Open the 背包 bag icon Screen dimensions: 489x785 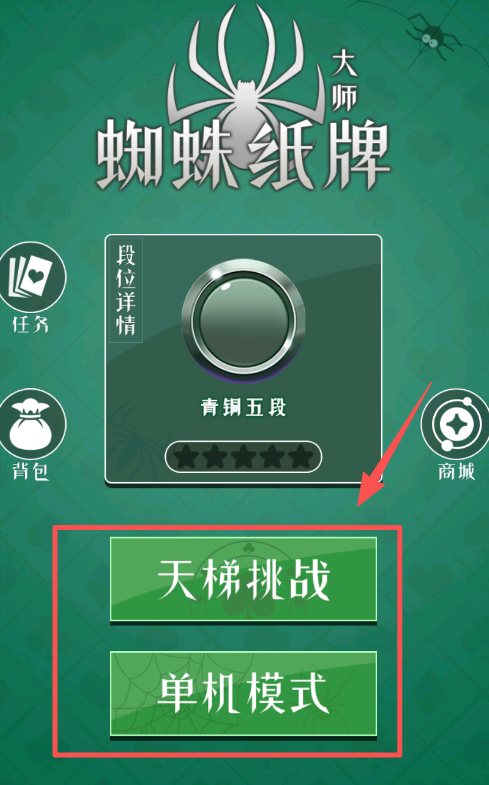[x=31, y=424]
